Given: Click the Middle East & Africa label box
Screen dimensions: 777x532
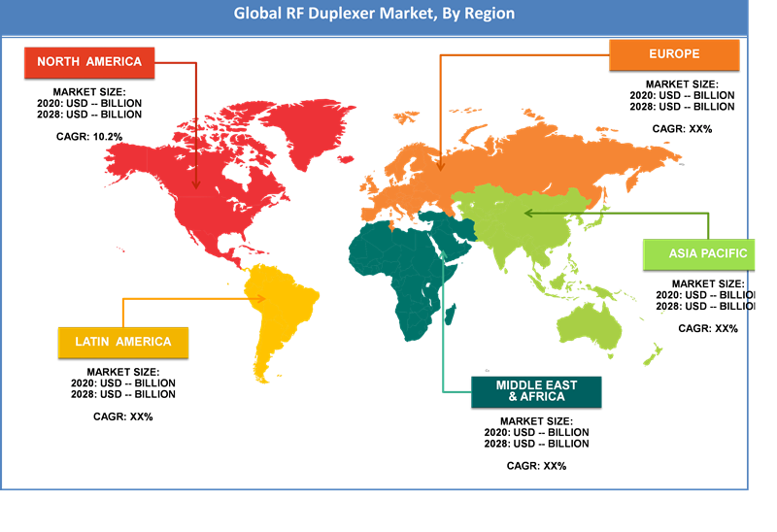Looking at the screenshot, I should point(536,391).
